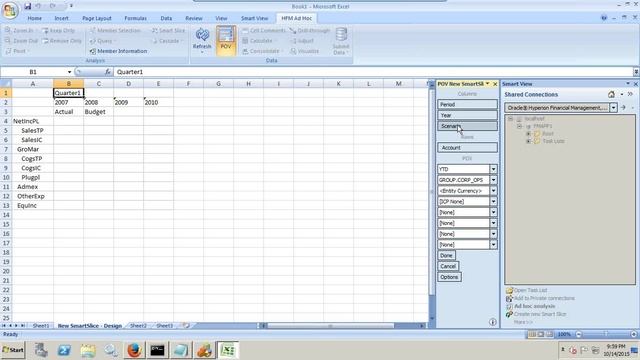Click the Zoom In ribbon icon
The width and height of the screenshot is (640, 360).
click(x=8, y=31)
